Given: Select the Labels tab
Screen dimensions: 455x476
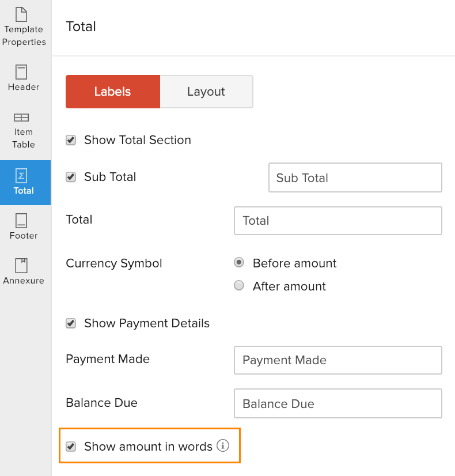Looking at the screenshot, I should [112, 91].
